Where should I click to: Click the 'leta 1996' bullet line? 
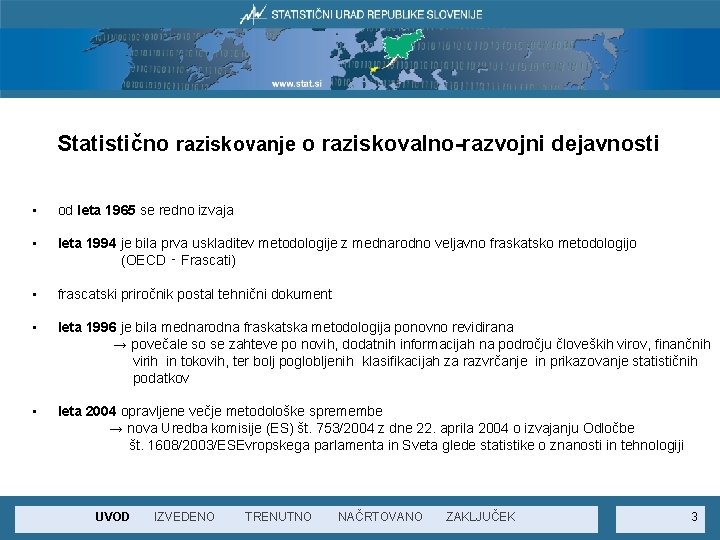[286, 327]
